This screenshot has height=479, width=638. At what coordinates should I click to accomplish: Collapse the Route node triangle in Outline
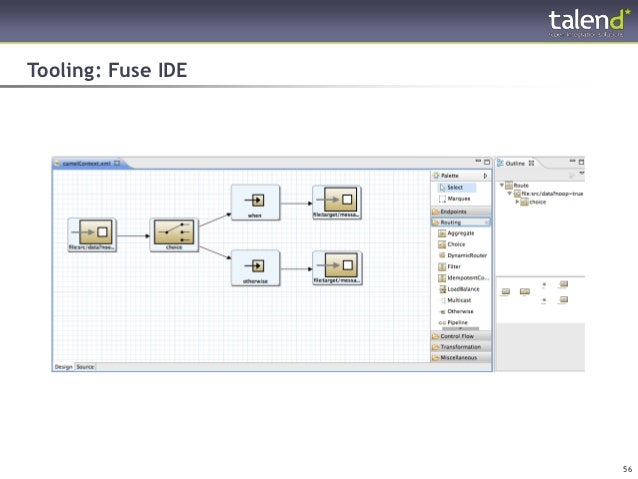[x=502, y=185]
